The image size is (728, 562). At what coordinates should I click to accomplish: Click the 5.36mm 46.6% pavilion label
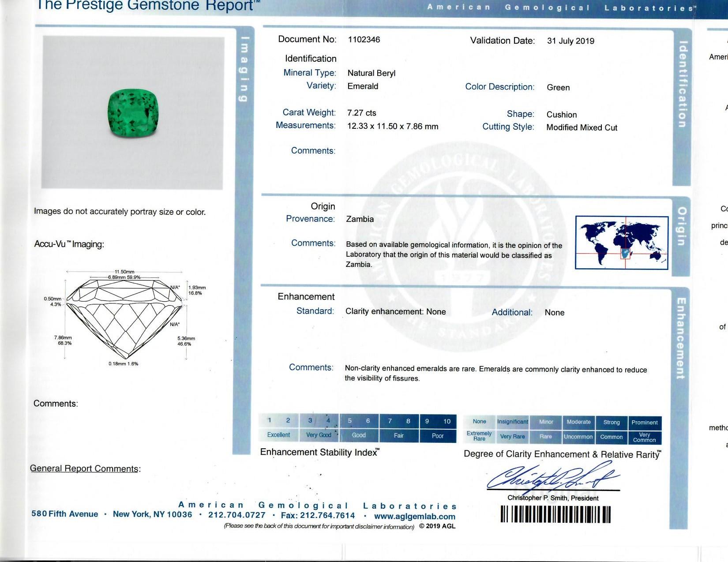coord(186,341)
